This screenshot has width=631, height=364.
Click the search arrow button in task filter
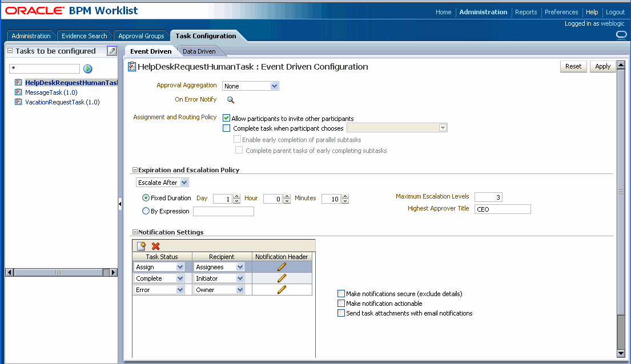(x=87, y=69)
